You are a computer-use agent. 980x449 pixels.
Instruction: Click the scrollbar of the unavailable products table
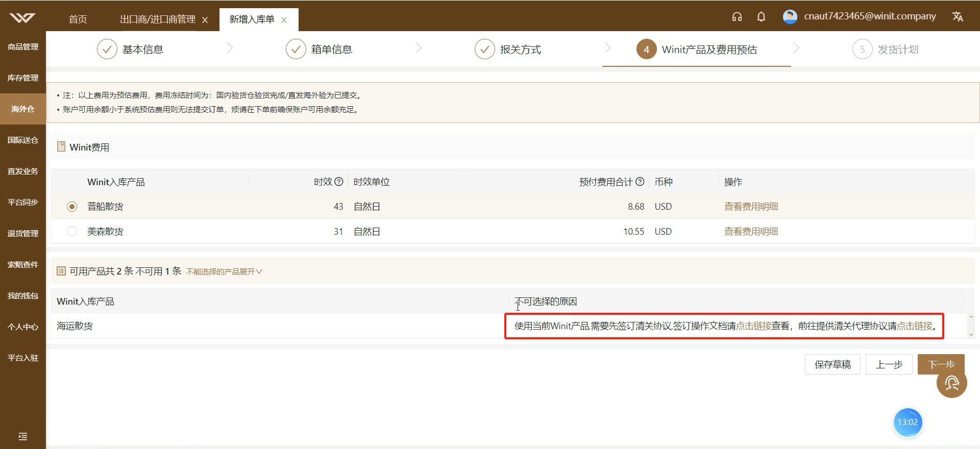971,326
